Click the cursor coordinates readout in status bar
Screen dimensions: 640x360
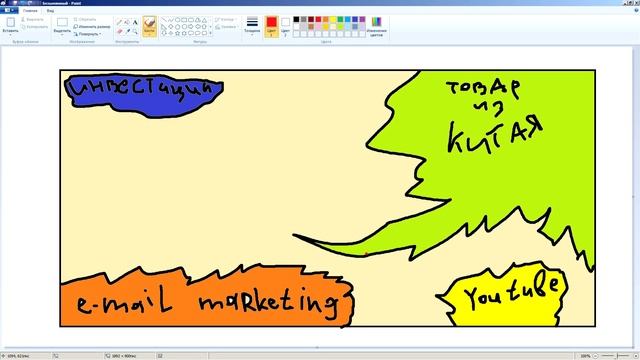click(15, 356)
